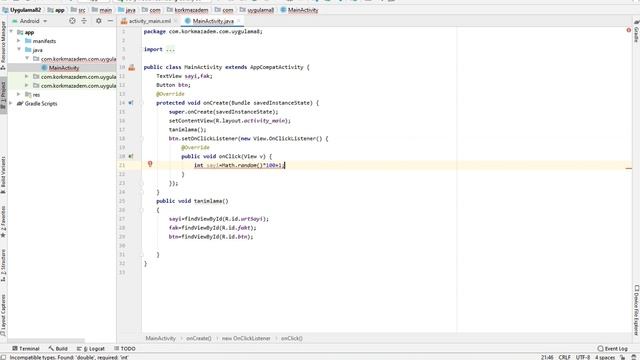Click the scroll-from-source target icon in Project panel
Viewport: 640px width, 360px height.
(x=72, y=21)
